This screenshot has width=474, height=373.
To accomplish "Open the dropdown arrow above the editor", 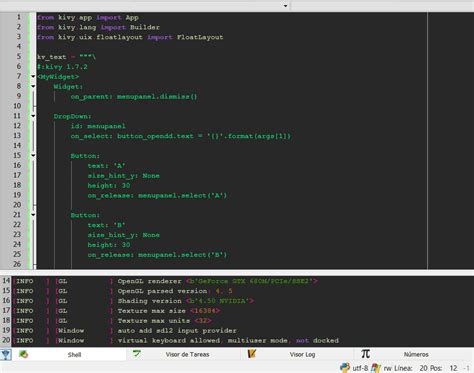I will click(x=285, y=6).
